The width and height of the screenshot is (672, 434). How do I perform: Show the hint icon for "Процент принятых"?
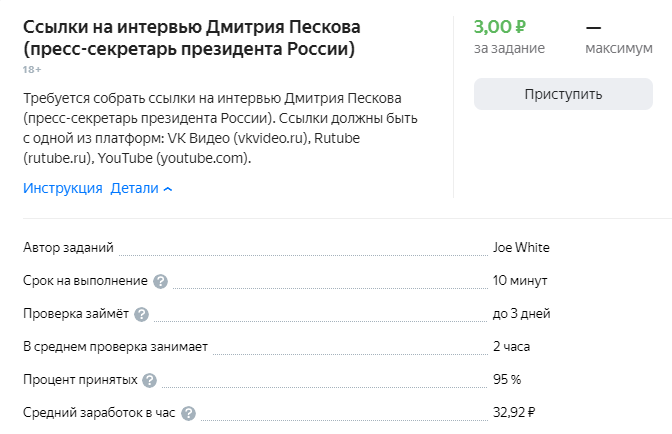150,380
